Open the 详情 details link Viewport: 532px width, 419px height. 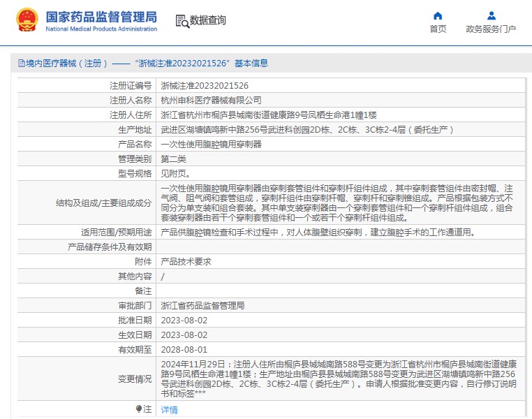(169, 410)
